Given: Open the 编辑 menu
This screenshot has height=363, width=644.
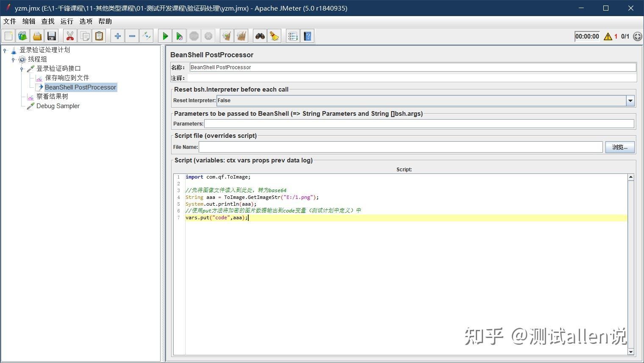Looking at the screenshot, I should (x=29, y=21).
